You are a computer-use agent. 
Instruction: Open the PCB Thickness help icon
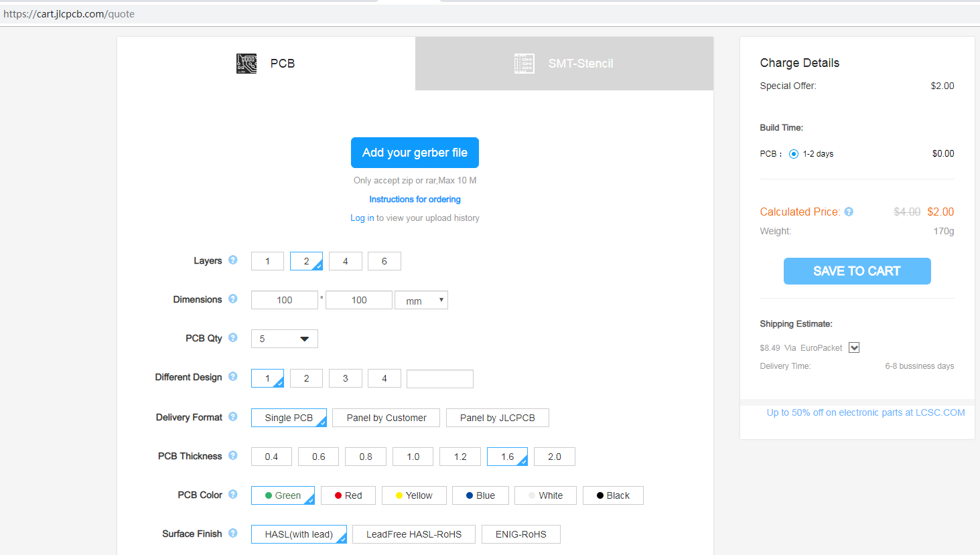click(x=232, y=455)
